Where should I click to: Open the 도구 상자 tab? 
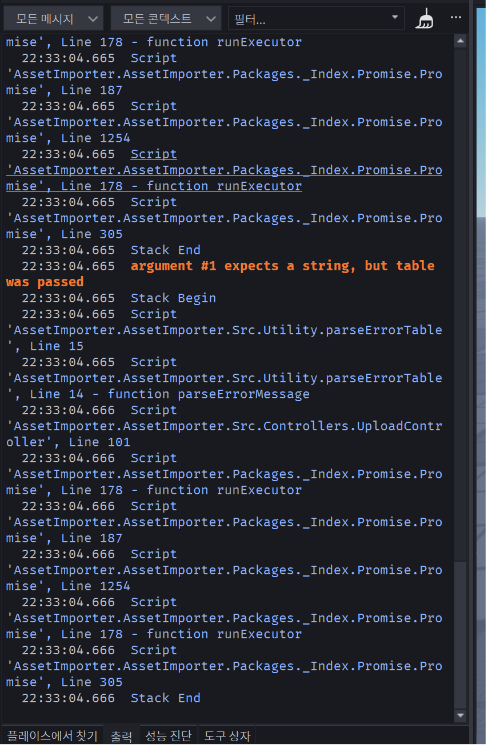click(x=227, y=735)
